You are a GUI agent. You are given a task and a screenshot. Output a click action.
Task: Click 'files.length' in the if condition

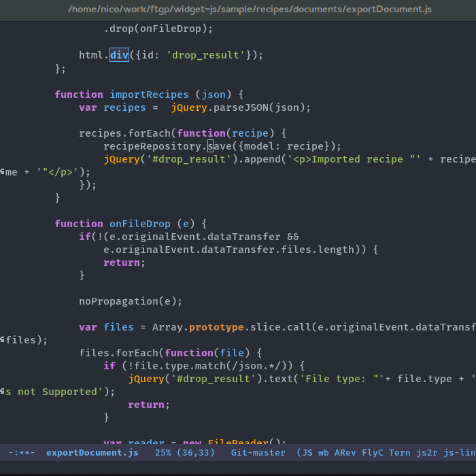(318, 250)
